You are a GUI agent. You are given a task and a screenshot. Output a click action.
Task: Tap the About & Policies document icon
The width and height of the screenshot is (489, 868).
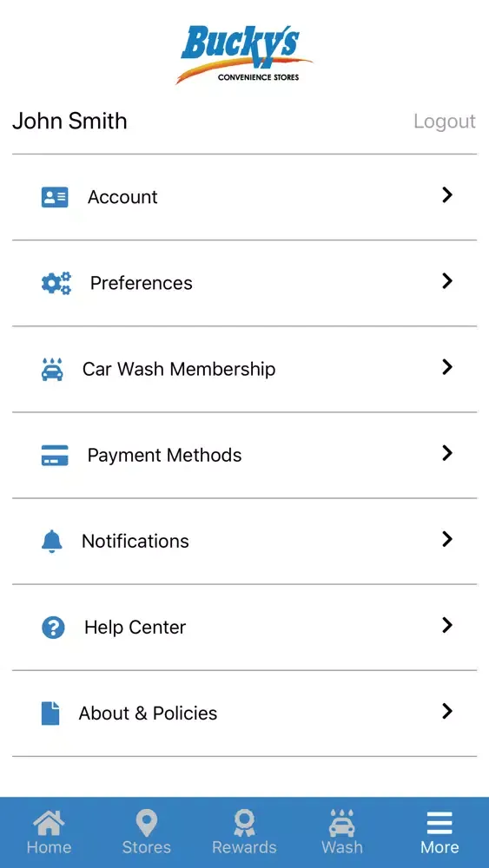(x=50, y=713)
